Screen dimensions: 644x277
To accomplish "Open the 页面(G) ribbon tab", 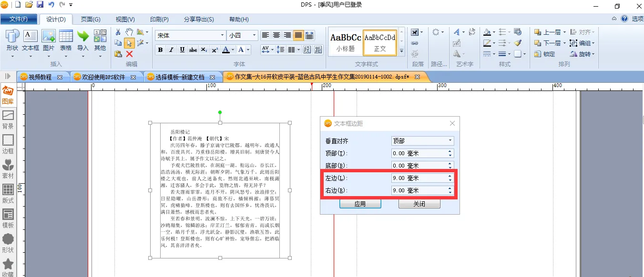I will (x=90, y=20).
